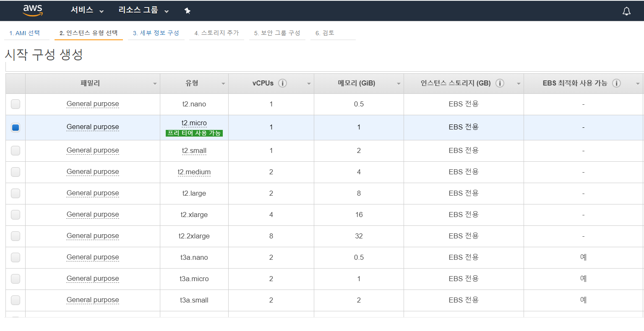Open step 5. 보안 그룹 구성 tab
Image resolution: width=644 pixels, height=331 pixels.
point(277,33)
